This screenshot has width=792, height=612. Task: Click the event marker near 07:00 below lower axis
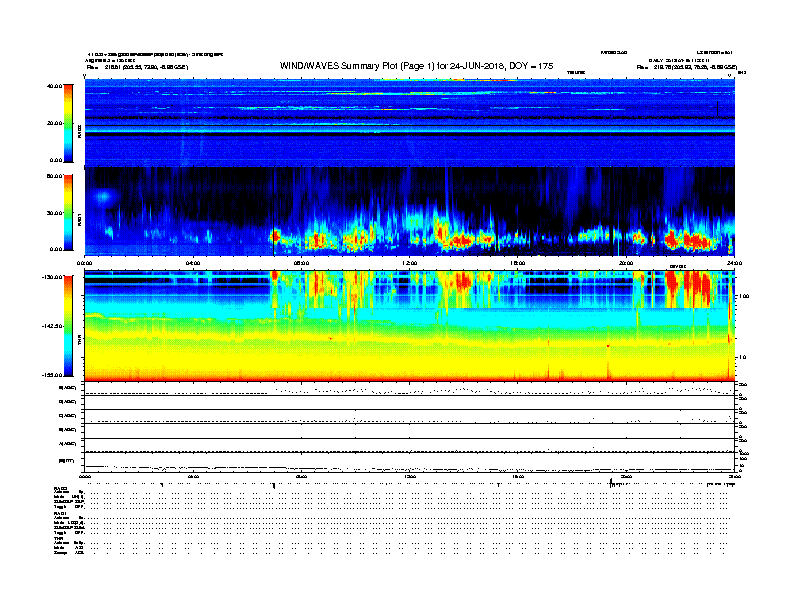pyautogui.click(x=274, y=485)
